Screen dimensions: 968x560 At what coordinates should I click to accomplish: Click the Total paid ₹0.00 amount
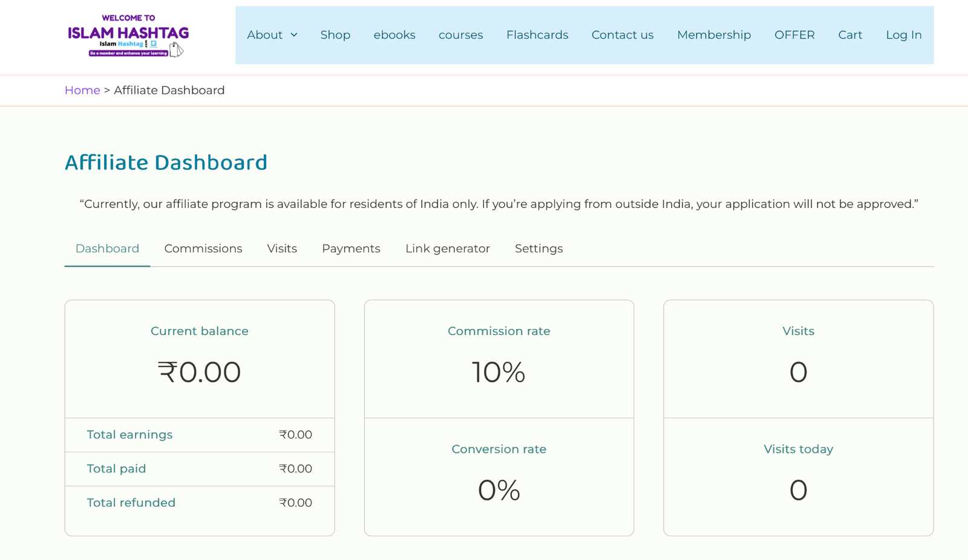coord(295,469)
